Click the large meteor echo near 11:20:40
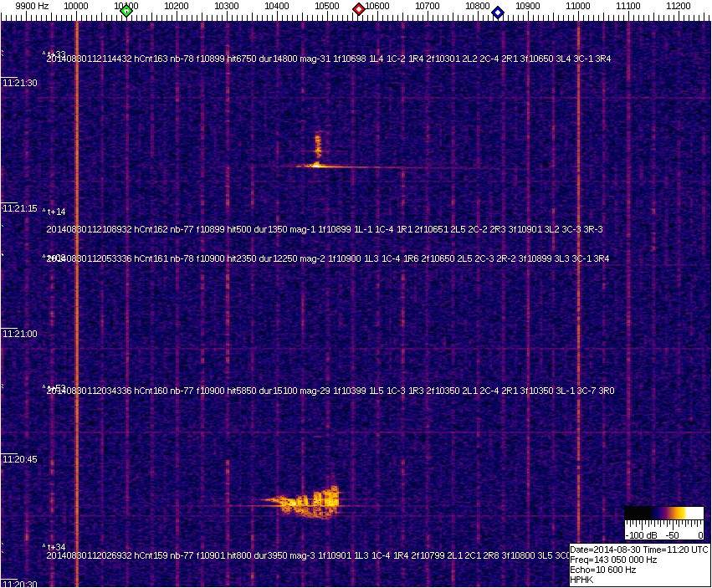The height and width of the screenshot is (588, 712). pyautogui.click(x=308, y=502)
